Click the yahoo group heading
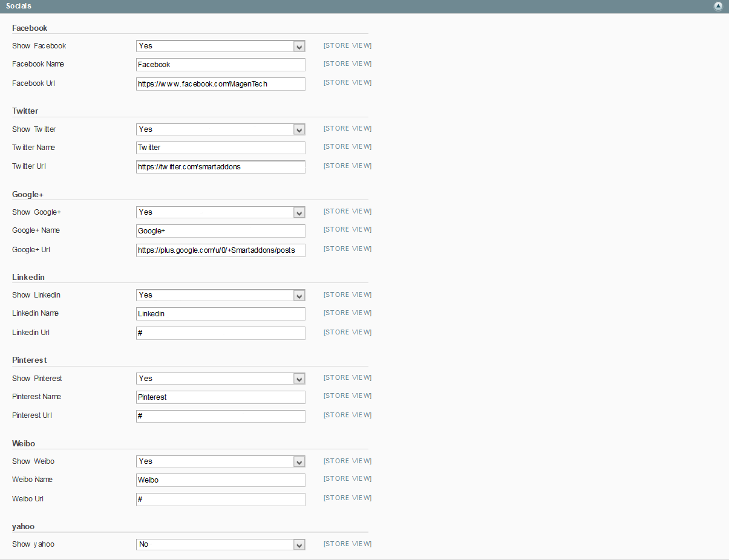The image size is (729, 560). coord(24,527)
